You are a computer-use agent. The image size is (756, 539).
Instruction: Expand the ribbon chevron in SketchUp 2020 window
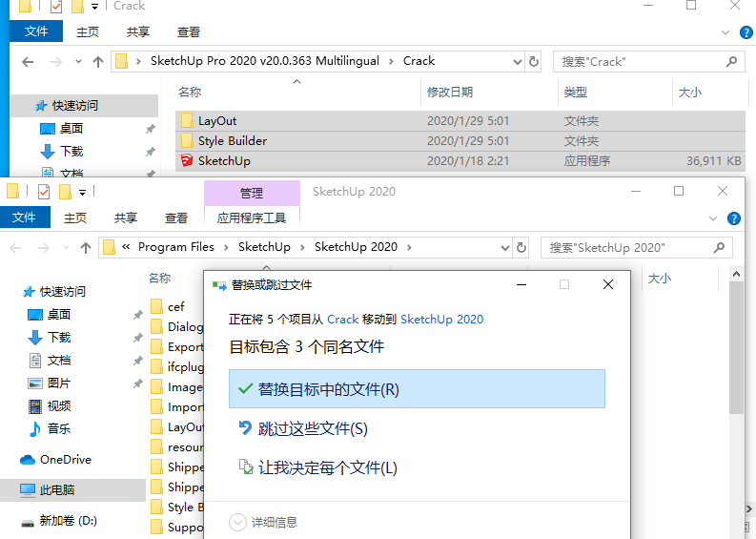click(712, 218)
